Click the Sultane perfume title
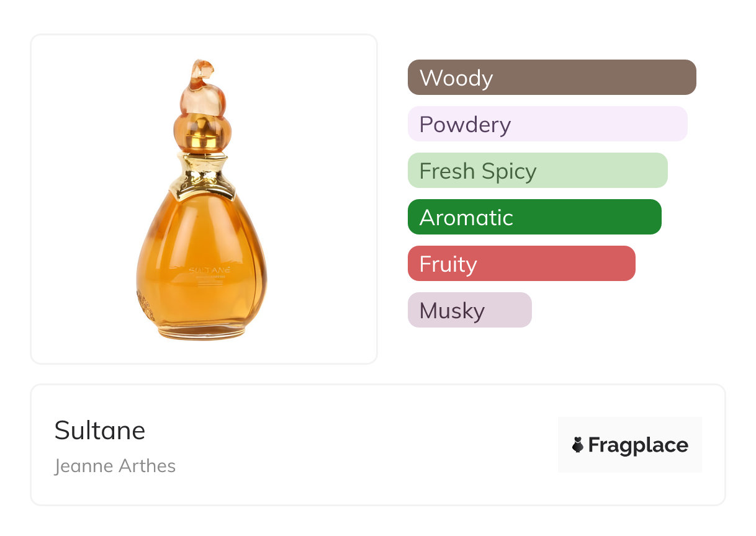The image size is (756, 536). click(x=100, y=430)
